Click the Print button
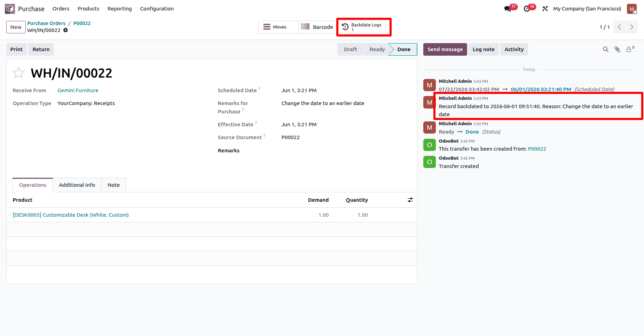 (x=16, y=49)
